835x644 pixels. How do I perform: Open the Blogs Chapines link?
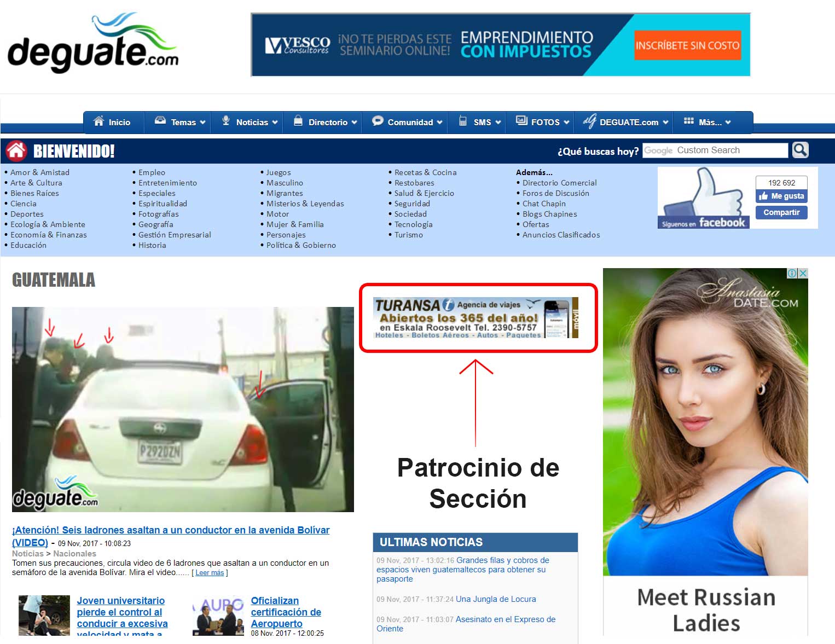tap(549, 214)
